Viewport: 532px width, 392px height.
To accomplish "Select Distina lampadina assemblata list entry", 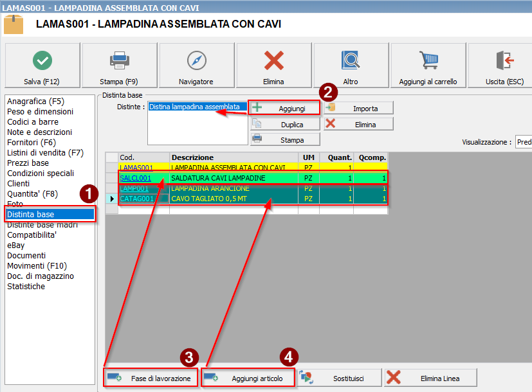I will point(194,107).
